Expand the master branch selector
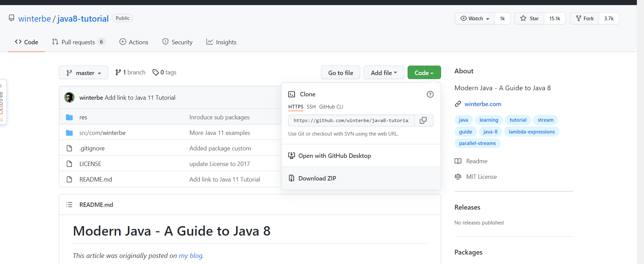 84,73
